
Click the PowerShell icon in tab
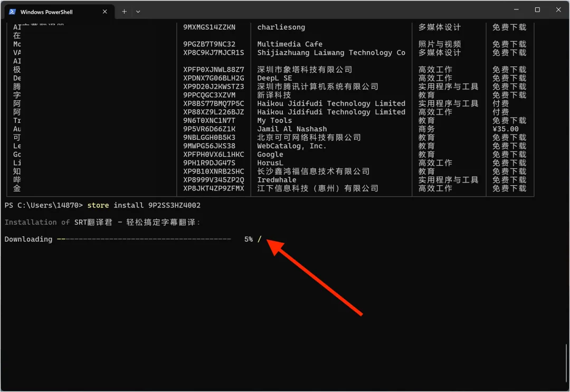click(12, 12)
